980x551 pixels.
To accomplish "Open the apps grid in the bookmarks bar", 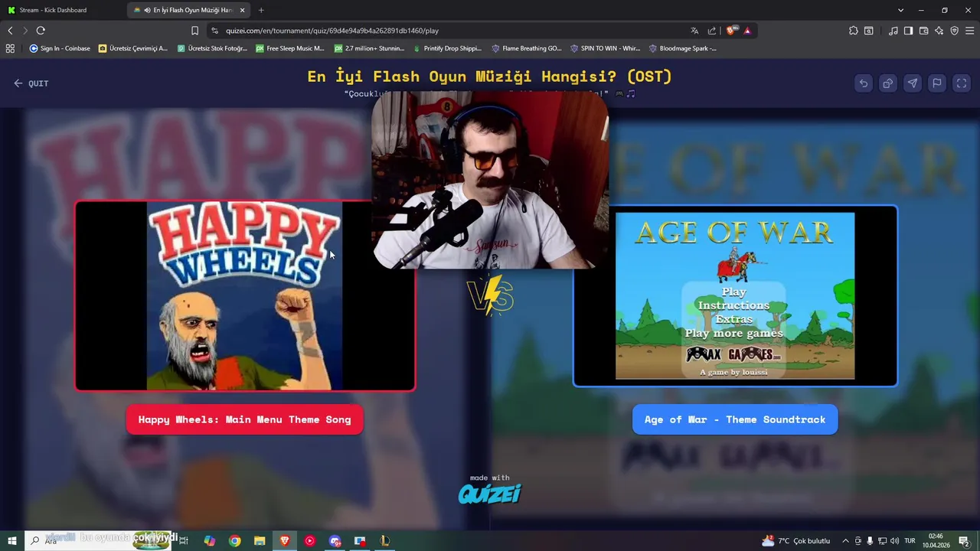I will (x=10, y=48).
